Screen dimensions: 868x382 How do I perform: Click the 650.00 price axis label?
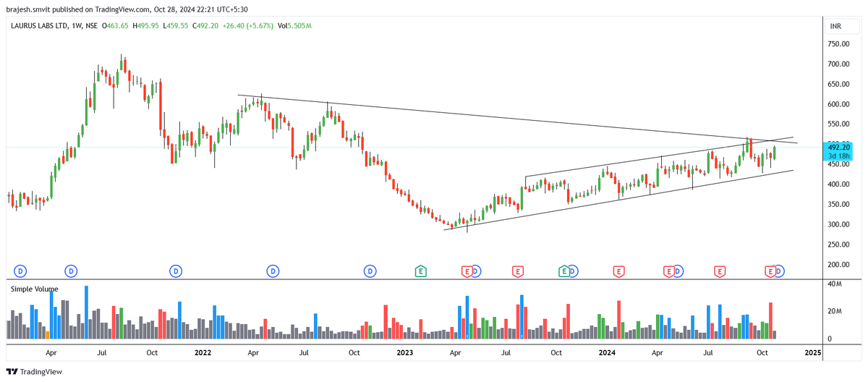coord(838,85)
